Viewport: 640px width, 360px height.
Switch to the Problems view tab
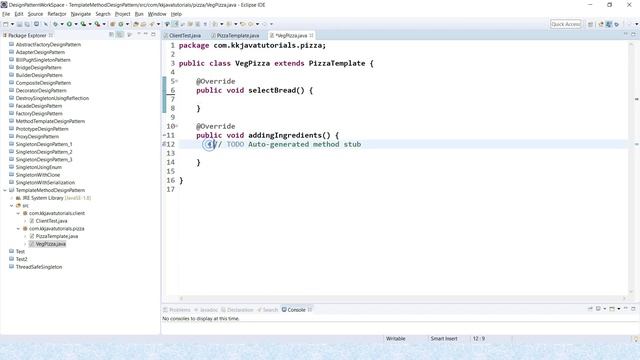tap(177, 310)
